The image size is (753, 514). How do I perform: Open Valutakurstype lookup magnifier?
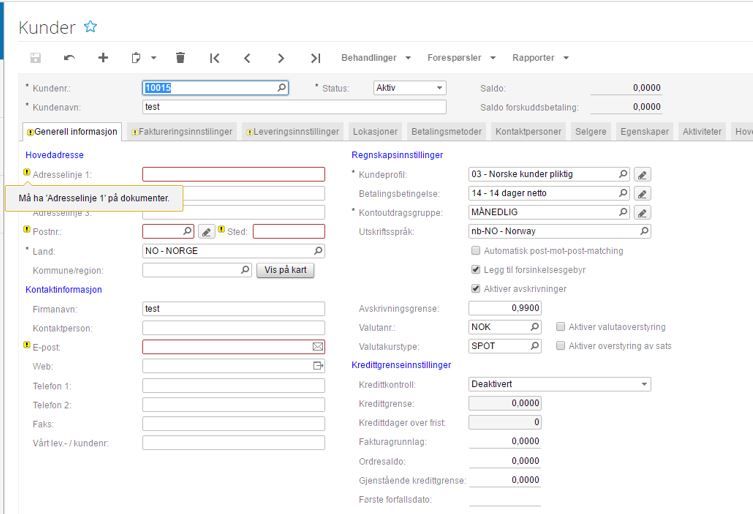point(534,346)
